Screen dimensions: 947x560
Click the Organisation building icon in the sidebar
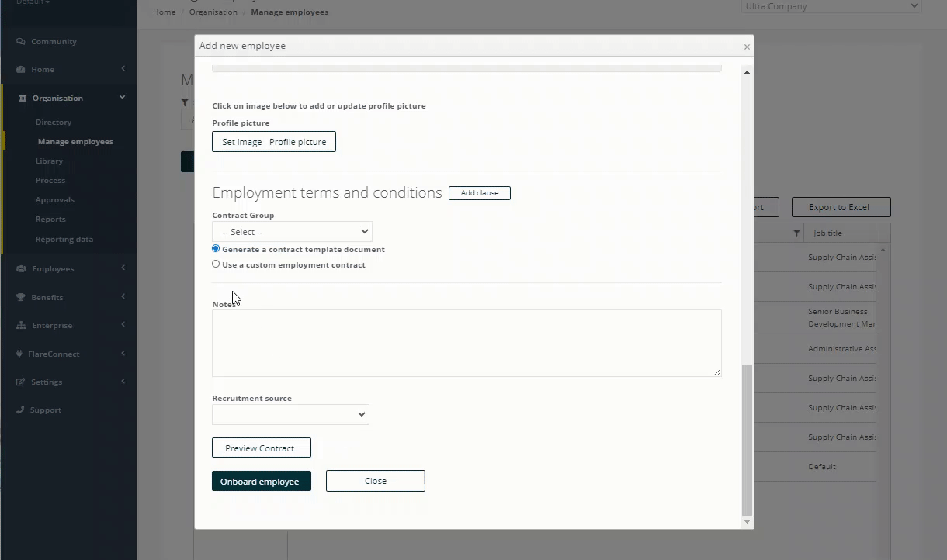[x=23, y=99]
